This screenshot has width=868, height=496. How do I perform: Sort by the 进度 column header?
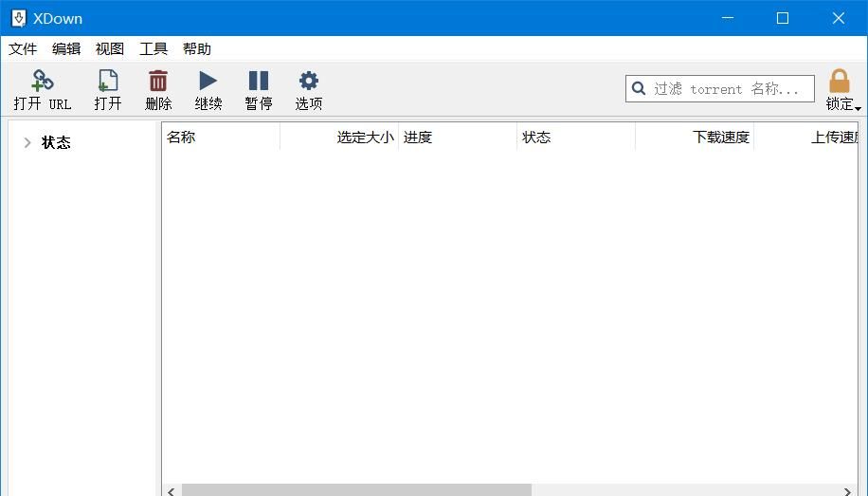tap(458, 137)
